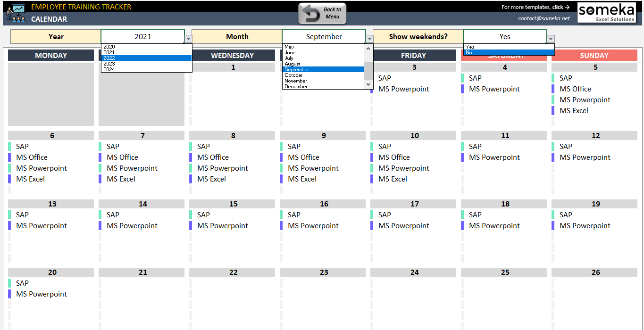Click the 'Show weekends?' label cell
This screenshot has width=644, height=330.
(x=418, y=36)
